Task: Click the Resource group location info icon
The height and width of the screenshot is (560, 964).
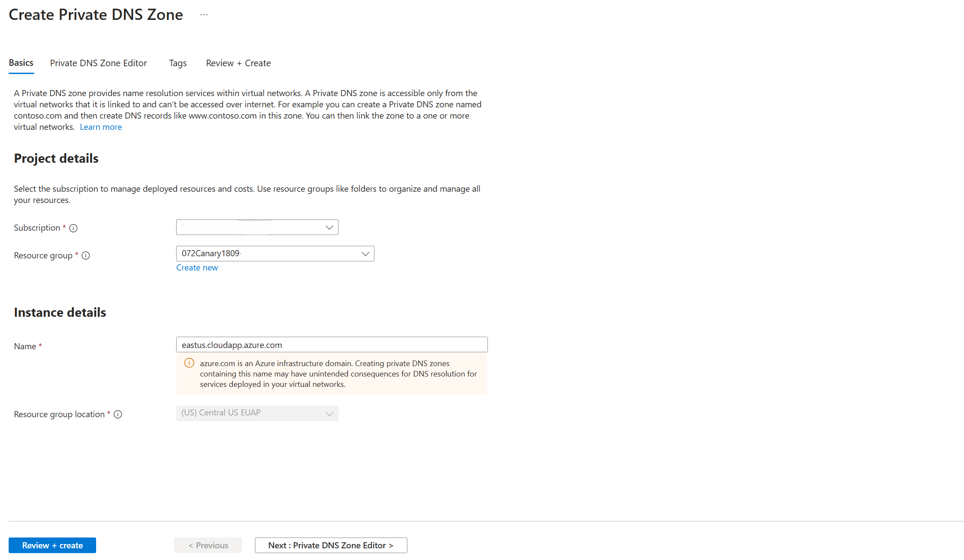Action: pos(118,414)
